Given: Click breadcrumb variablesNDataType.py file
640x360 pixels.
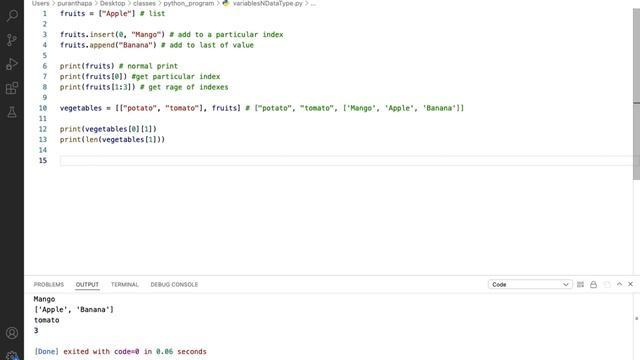Looking at the screenshot, I should 267,3.
